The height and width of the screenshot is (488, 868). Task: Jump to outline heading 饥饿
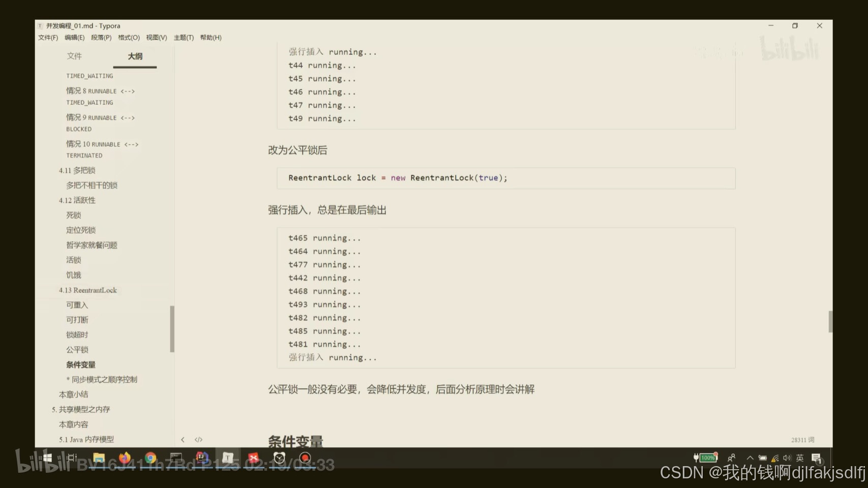[x=73, y=275]
